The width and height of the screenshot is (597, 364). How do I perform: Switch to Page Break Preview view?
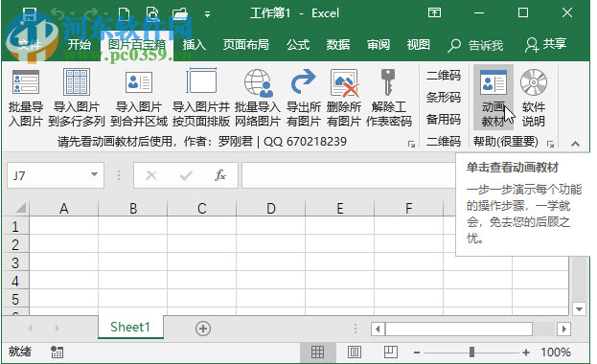(391, 353)
